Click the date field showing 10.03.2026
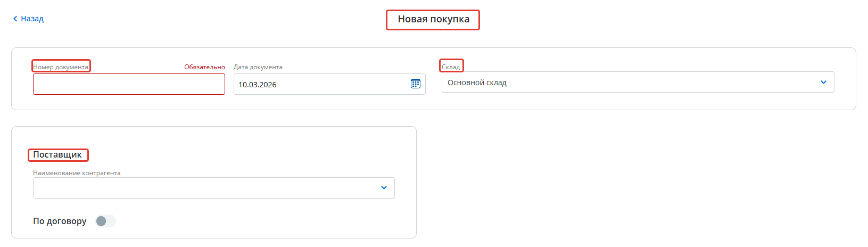This screenshot has height=247, width=868. [x=319, y=84]
